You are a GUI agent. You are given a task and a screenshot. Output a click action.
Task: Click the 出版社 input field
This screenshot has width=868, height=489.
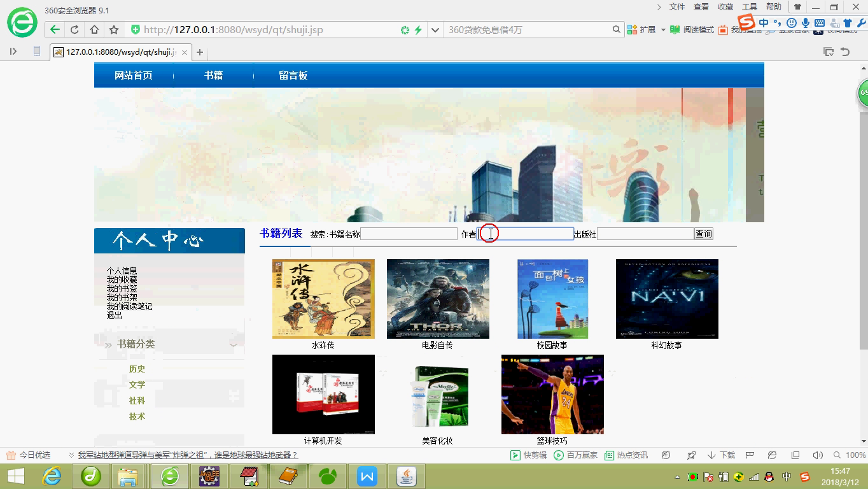coord(645,234)
